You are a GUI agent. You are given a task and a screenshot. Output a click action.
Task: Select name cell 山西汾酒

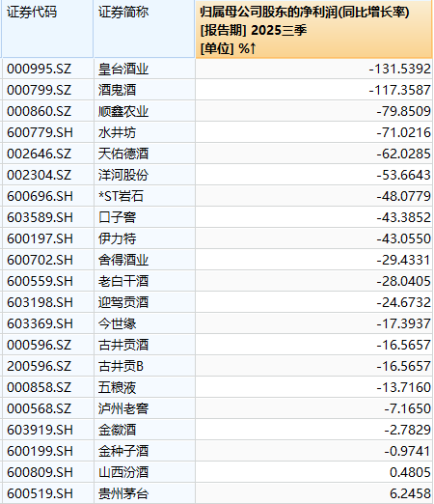[x=145, y=472]
